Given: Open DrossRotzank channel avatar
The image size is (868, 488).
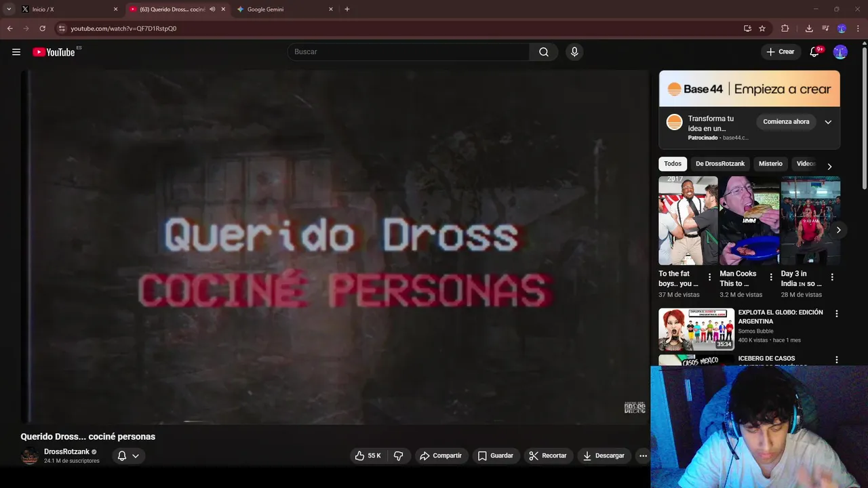Looking at the screenshot, I should 30,456.
